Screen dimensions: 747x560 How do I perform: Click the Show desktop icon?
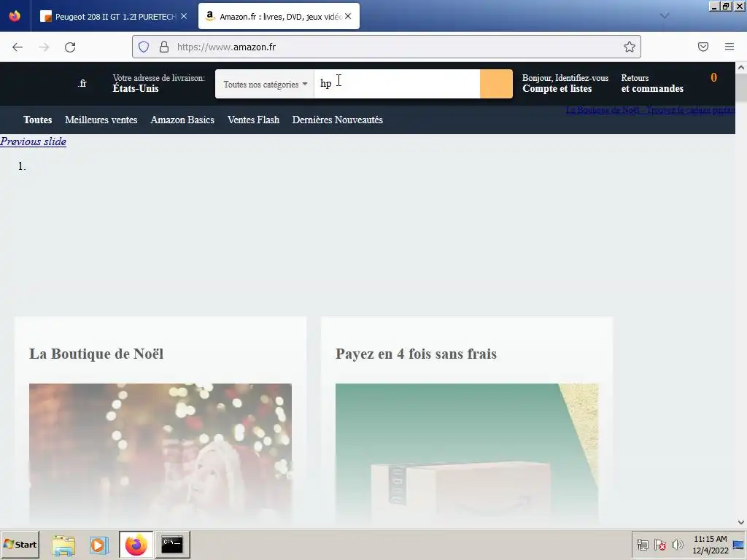tap(739, 545)
